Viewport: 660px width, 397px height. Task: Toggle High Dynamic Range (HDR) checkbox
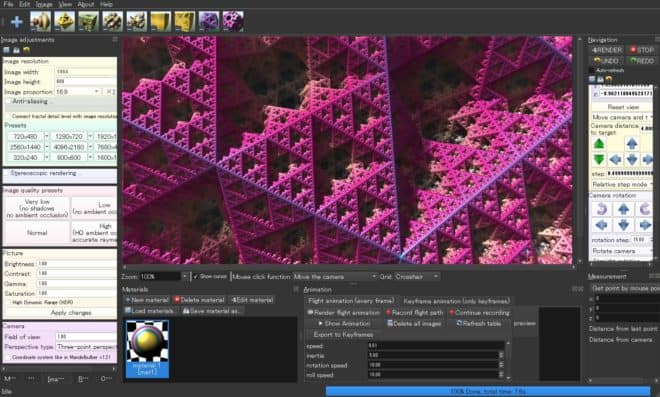(8, 302)
